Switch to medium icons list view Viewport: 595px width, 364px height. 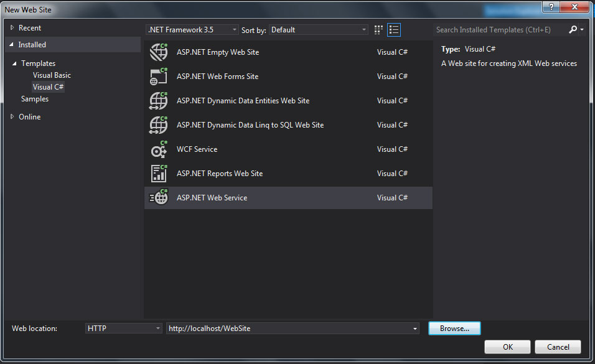[x=393, y=30]
